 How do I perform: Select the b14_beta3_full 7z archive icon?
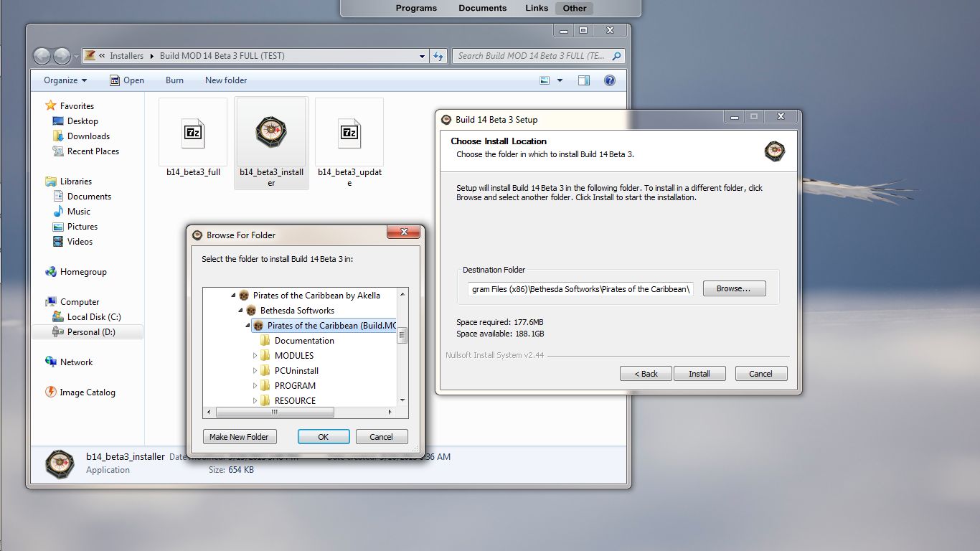coord(193,133)
